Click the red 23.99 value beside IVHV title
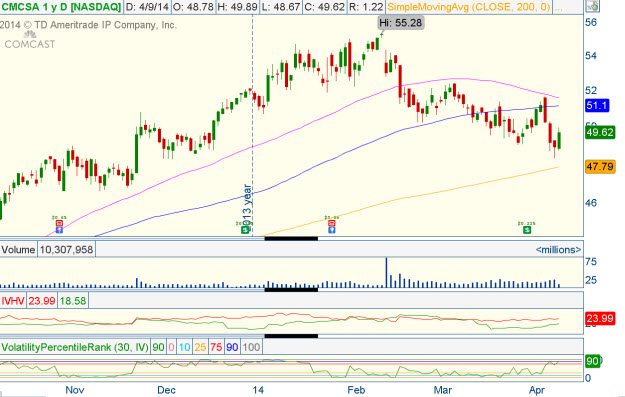Viewport: 625px width, 397px height. tap(41, 301)
